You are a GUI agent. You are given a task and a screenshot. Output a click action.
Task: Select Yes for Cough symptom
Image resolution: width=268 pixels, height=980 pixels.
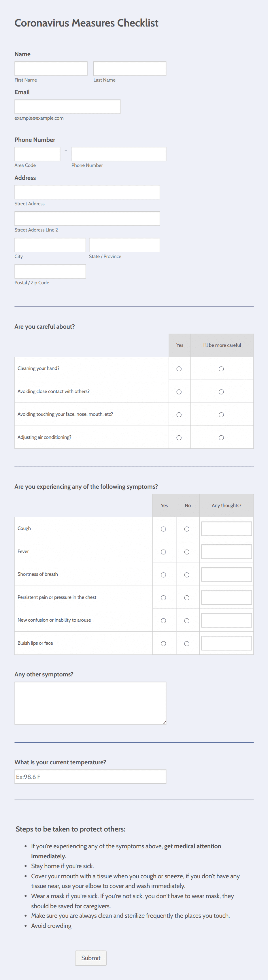coord(163,529)
